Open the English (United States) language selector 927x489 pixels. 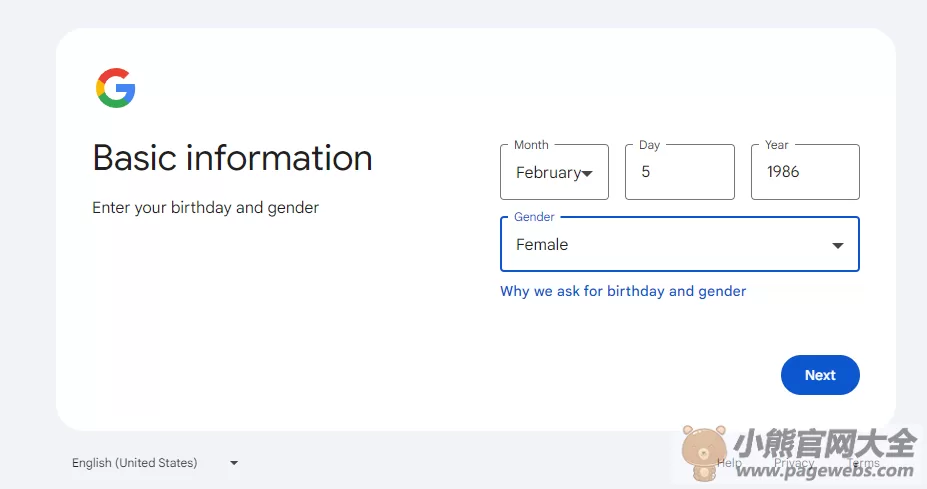tap(155, 463)
